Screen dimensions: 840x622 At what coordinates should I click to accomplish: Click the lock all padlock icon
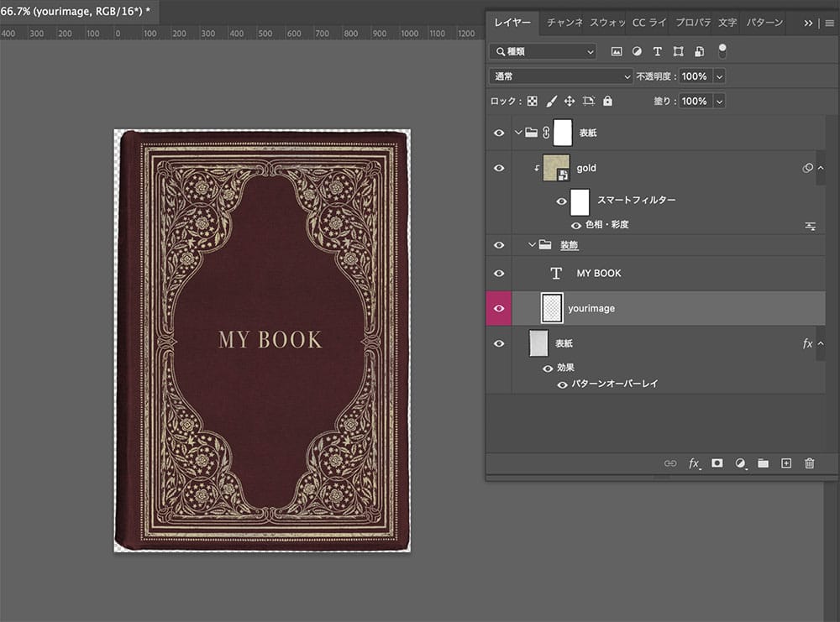[x=607, y=101]
